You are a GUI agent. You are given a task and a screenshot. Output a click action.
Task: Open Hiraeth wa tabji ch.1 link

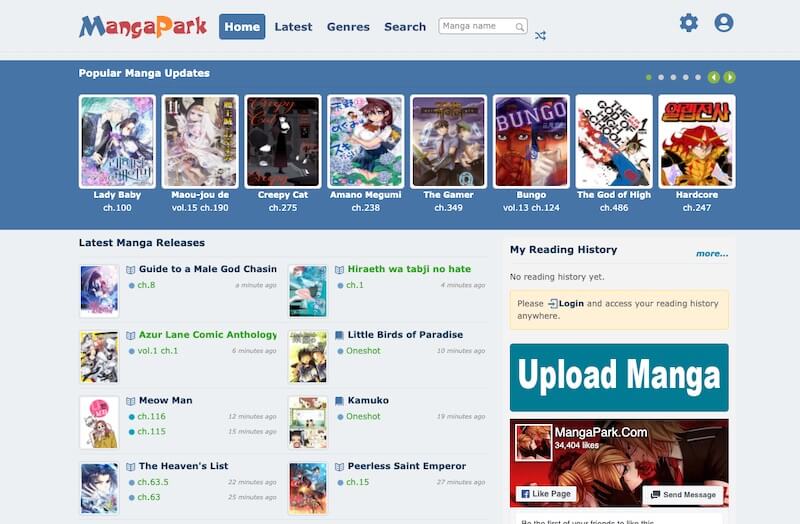tap(355, 285)
